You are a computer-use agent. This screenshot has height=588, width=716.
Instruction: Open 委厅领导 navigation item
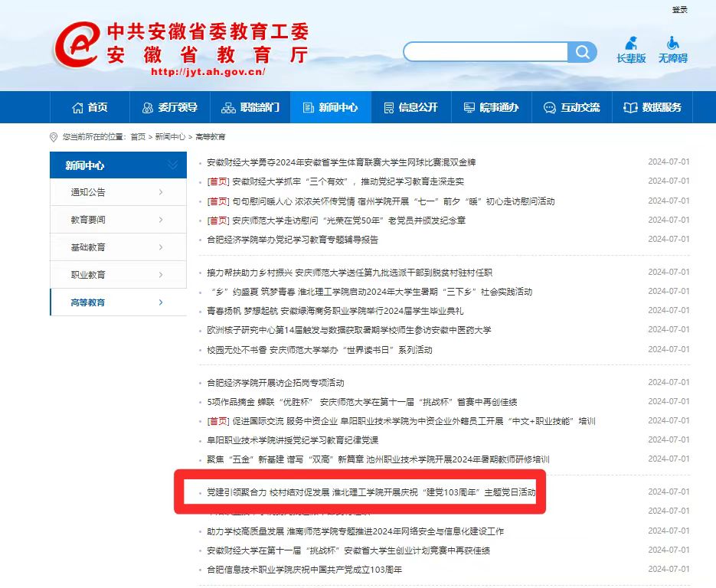pos(169,107)
